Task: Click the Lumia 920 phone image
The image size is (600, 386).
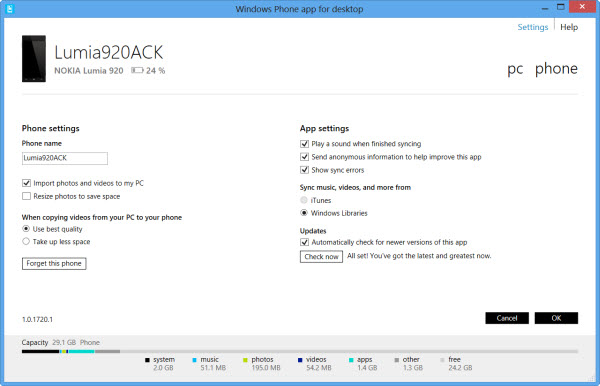Action: click(x=34, y=59)
